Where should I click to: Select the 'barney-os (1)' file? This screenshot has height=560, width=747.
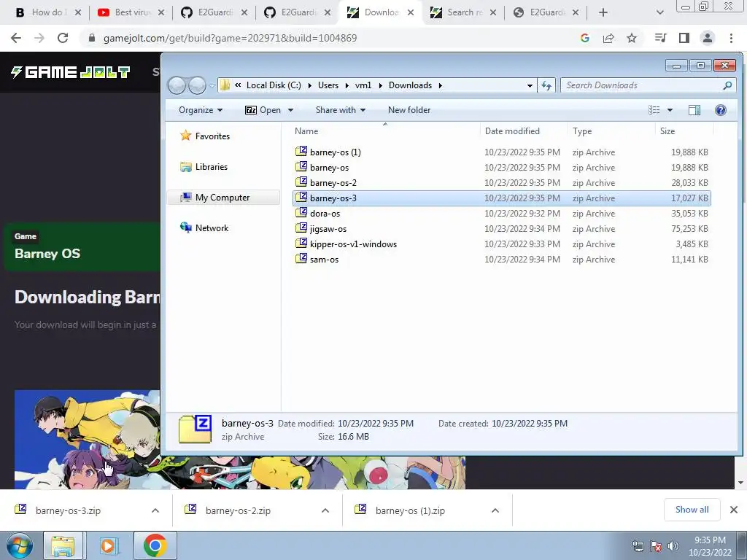pos(501,152)
